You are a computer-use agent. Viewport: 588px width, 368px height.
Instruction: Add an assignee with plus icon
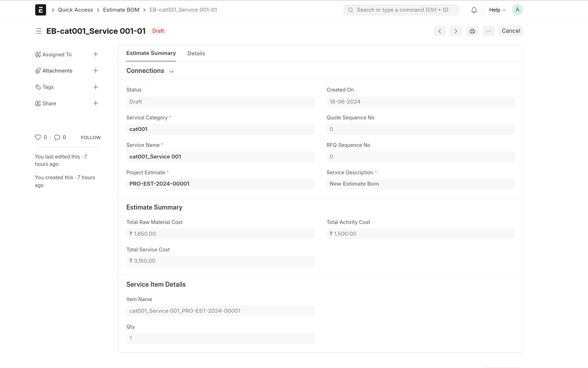[x=95, y=54]
